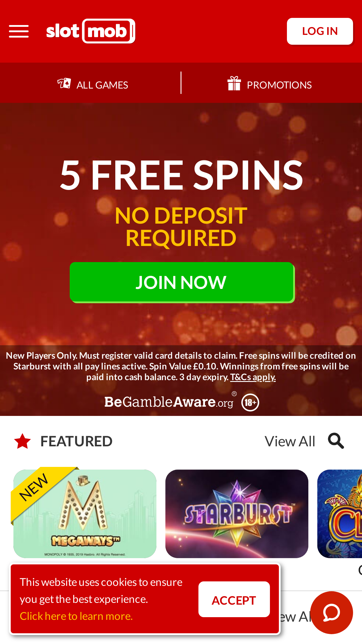Click the red Featured star icon

click(x=23, y=441)
